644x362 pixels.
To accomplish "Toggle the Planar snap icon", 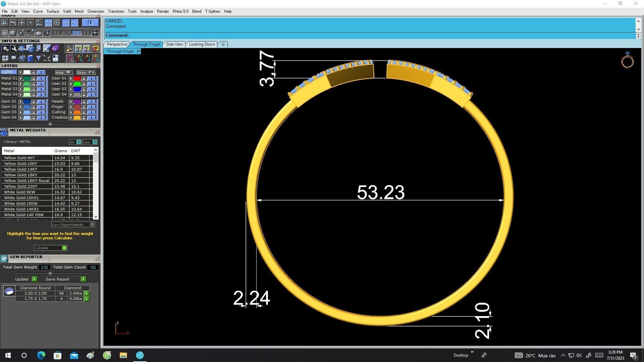I will [38, 33].
